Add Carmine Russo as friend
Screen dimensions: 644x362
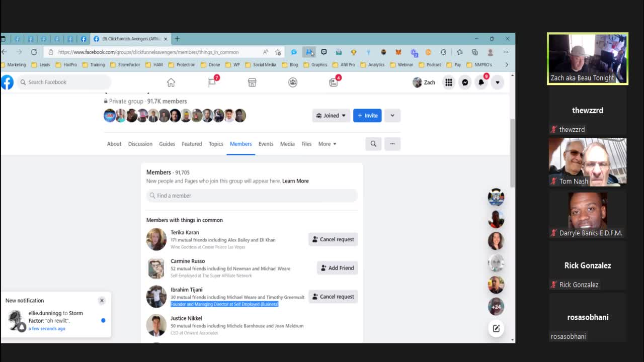[337, 268]
